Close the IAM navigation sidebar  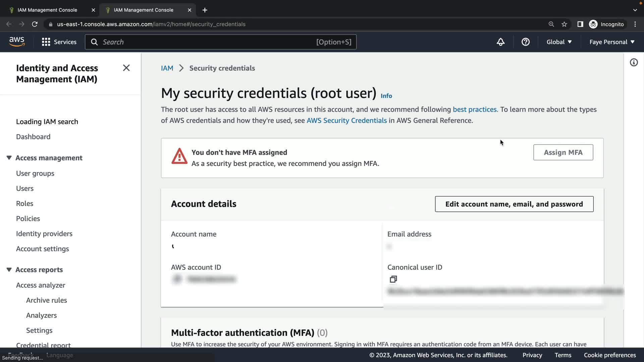coord(126,68)
